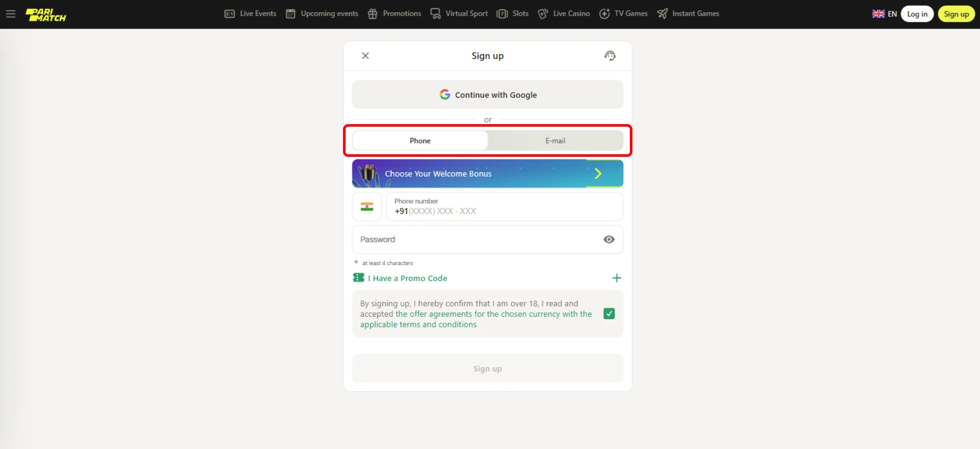Open support via headset icon
This screenshot has height=449, width=980.
pos(610,56)
